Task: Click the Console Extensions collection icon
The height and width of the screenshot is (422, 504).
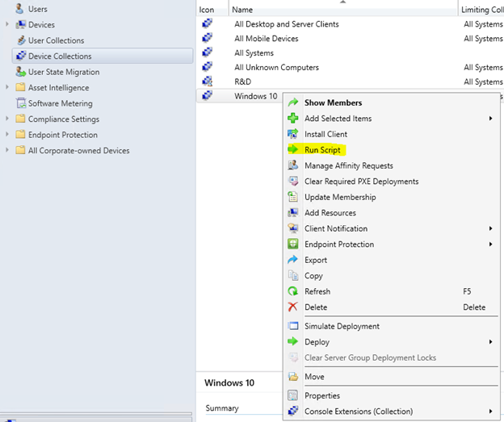Action: (293, 411)
